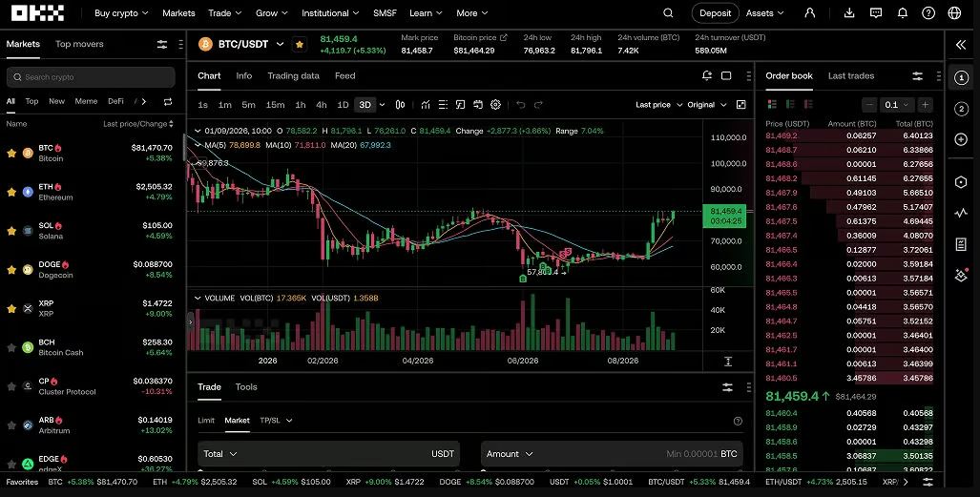Click the crypto search input field
Image resolution: width=980 pixels, height=497 pixels.
point(91,77)
